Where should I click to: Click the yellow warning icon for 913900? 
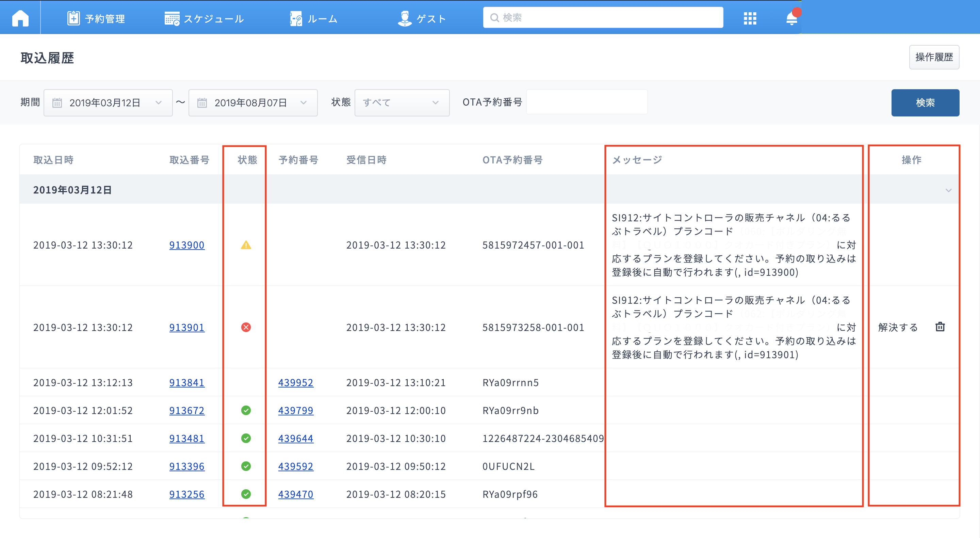point(246,245)
